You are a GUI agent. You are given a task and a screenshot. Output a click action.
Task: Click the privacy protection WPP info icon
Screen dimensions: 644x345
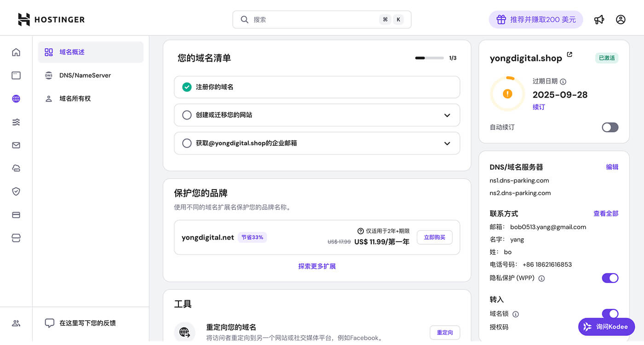tap(541, 278)
